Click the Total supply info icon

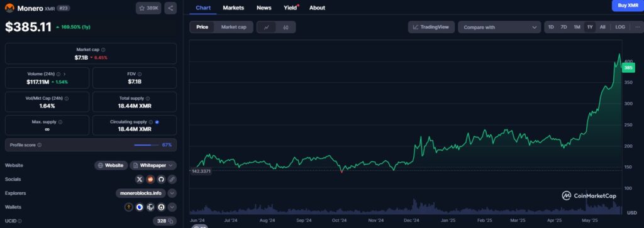coord(148,99)
